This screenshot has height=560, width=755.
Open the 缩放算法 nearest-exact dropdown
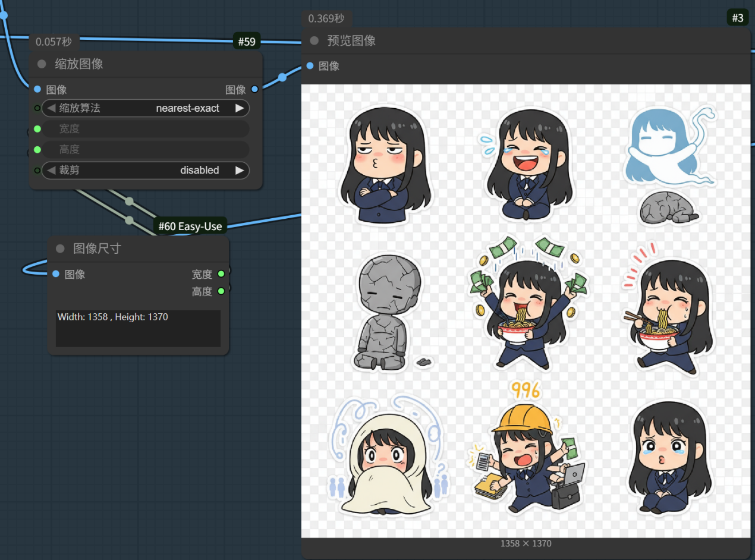coord(146,108)
